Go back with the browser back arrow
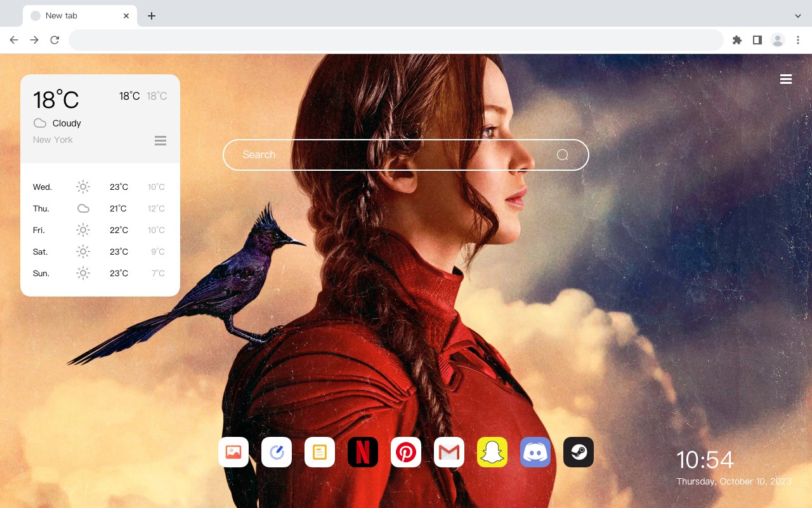Viewport: 812px width, 508px height. 14,40
